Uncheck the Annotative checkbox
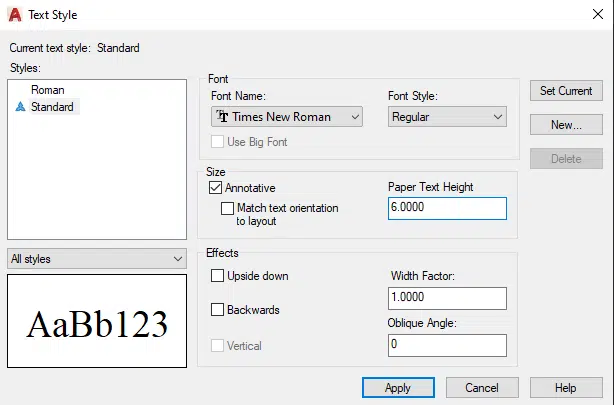This screenshot has width=614, height=405. click(x=215, y=188)
